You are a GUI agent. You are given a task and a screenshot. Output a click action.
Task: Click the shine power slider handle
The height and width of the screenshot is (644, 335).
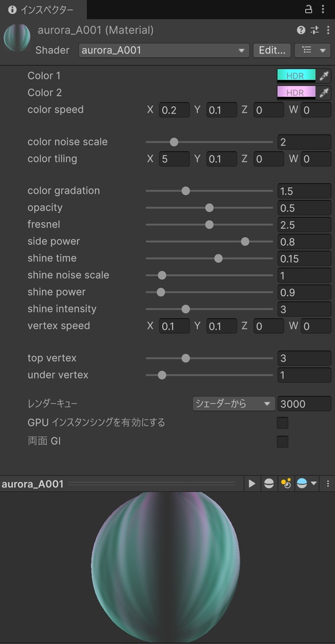pos(161,292)
